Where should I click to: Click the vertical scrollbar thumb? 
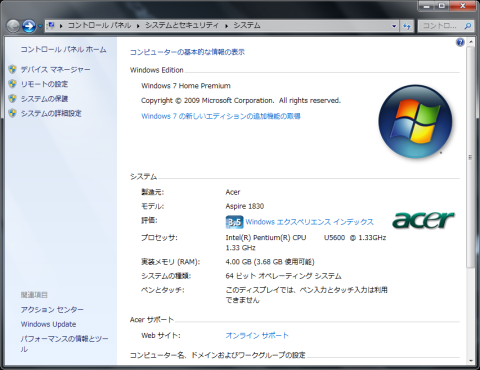(471, 157)
